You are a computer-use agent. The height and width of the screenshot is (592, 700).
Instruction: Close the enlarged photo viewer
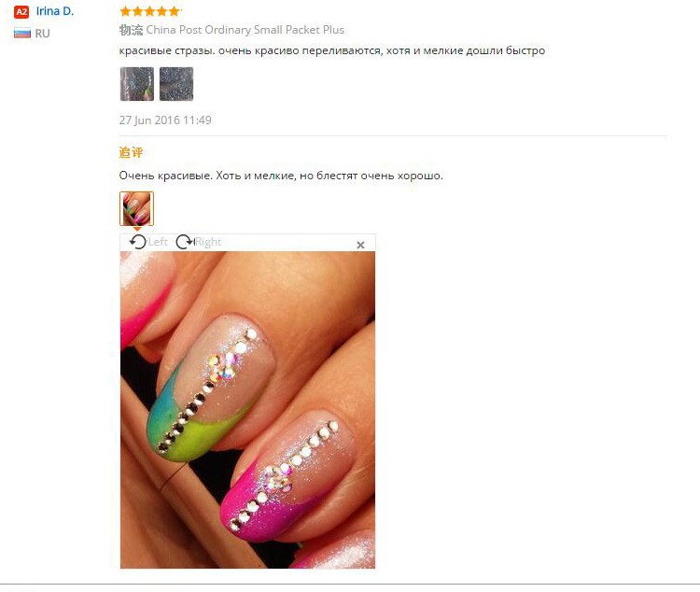(360, 245)
